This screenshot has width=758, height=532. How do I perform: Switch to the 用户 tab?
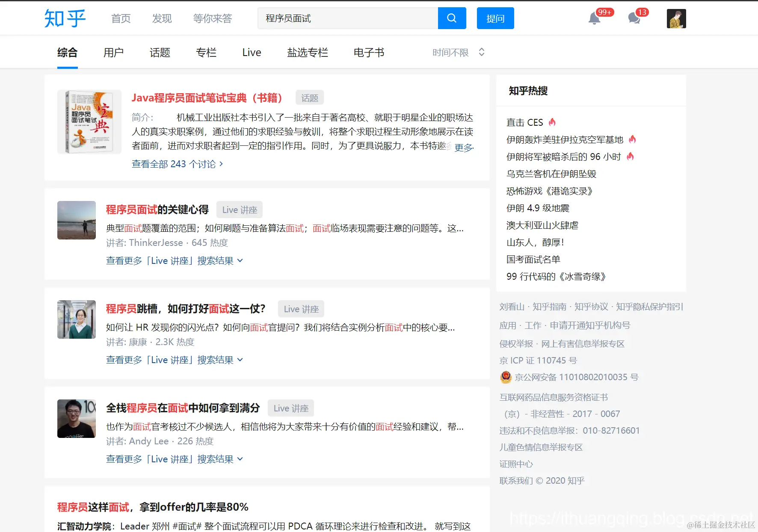coord(113,52)
